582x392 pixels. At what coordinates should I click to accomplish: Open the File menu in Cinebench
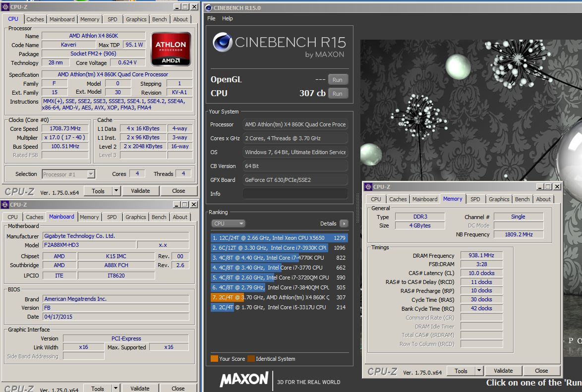pos(211,18)
